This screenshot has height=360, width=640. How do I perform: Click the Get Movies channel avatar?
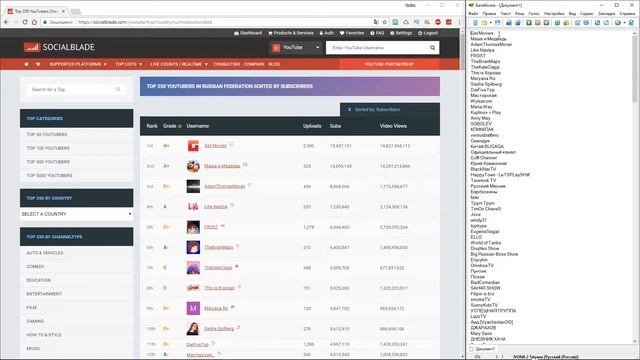[193, 146]
